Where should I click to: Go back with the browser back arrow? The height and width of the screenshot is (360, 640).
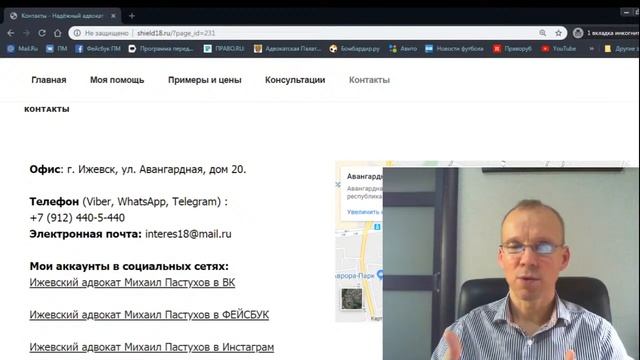tap(11, 33)
